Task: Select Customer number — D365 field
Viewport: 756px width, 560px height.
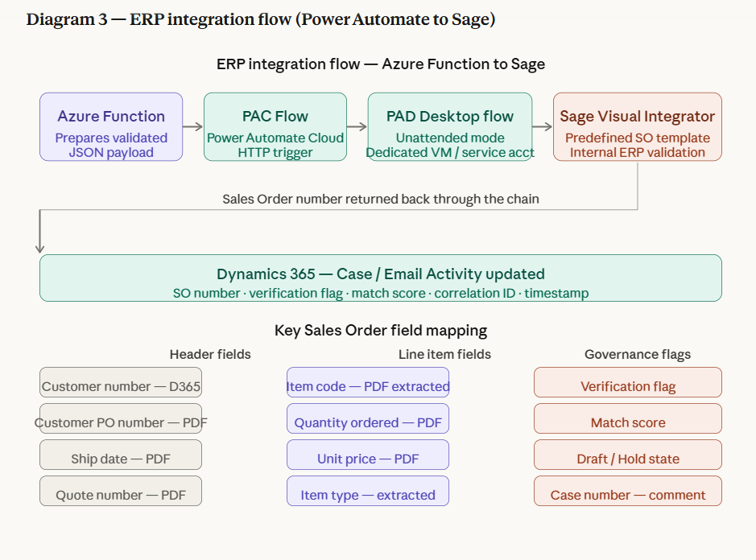Action: point(121,382)
